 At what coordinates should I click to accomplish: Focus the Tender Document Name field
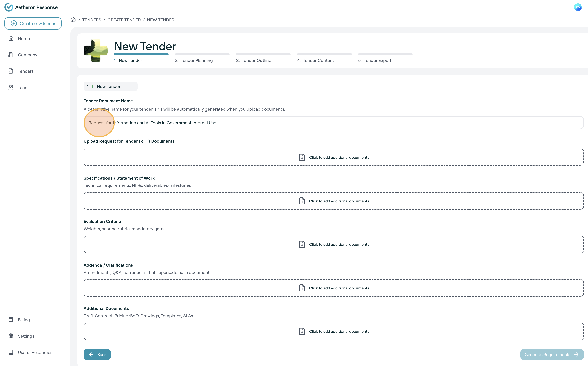333,123
